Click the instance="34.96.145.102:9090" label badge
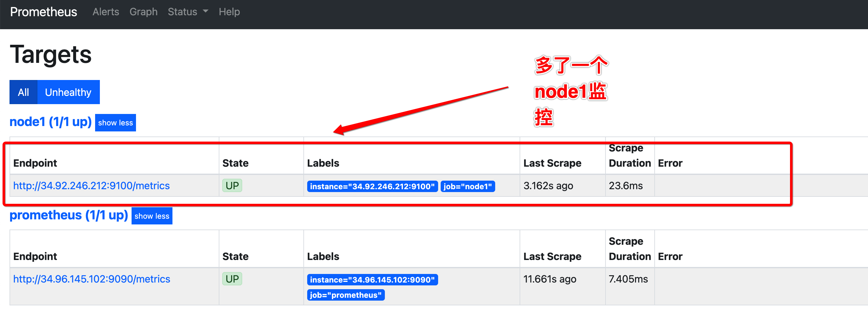Viewport: 868px width, 313px height. pyautogui.click(x=372, y=280)
